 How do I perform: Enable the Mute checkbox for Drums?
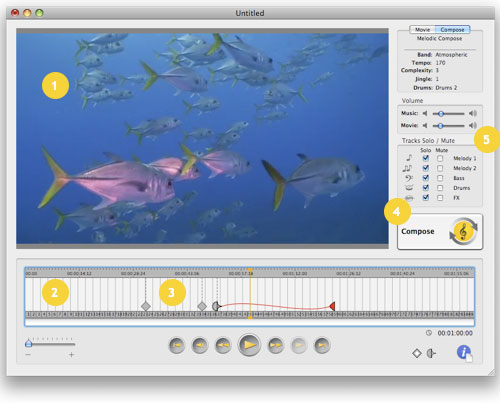[x=440, y=188]
